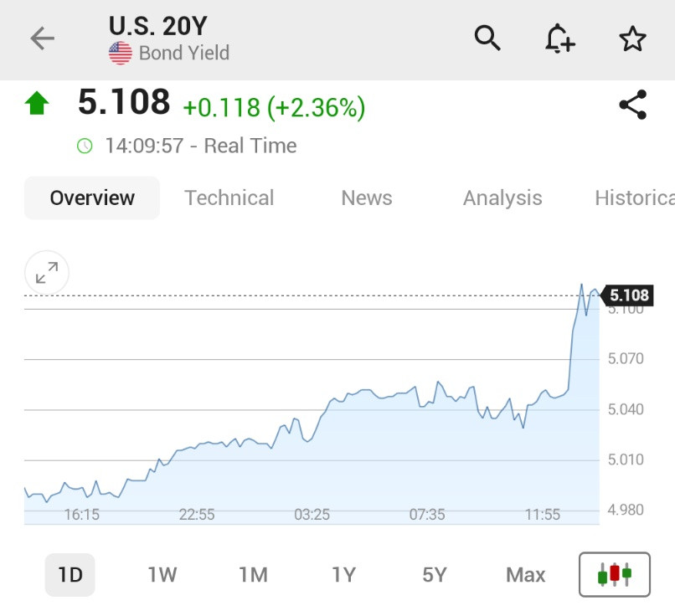
Task: Add a price alert via bell icon
Action: (559, 38)
